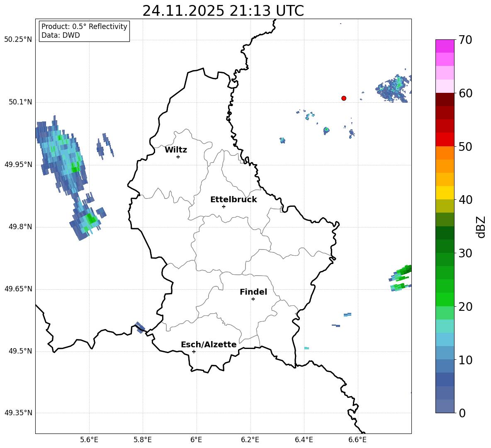This screenshot has width=491, height=448.
Task: Click the Esch/Alzette station label
Action: (209, 344)
